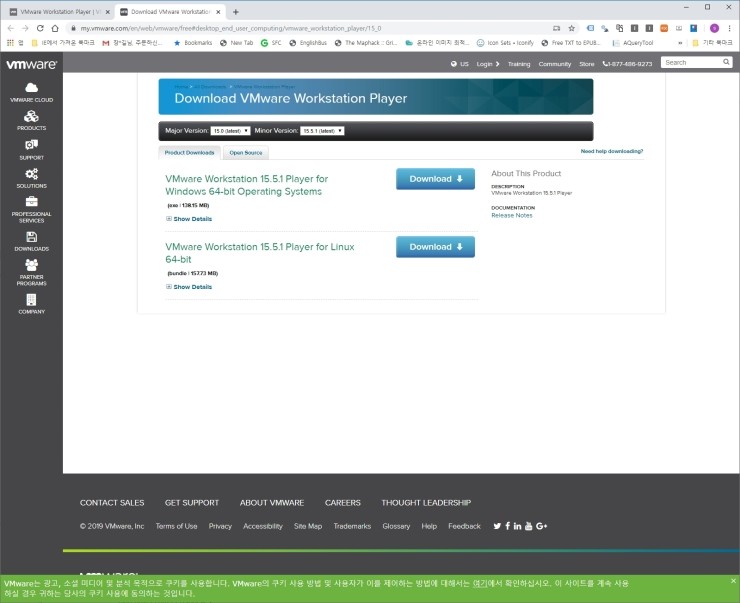Viewport: 740px width, 603px height.
Task: Open Partner Programs people icon
Action: [x=32, y=265]
